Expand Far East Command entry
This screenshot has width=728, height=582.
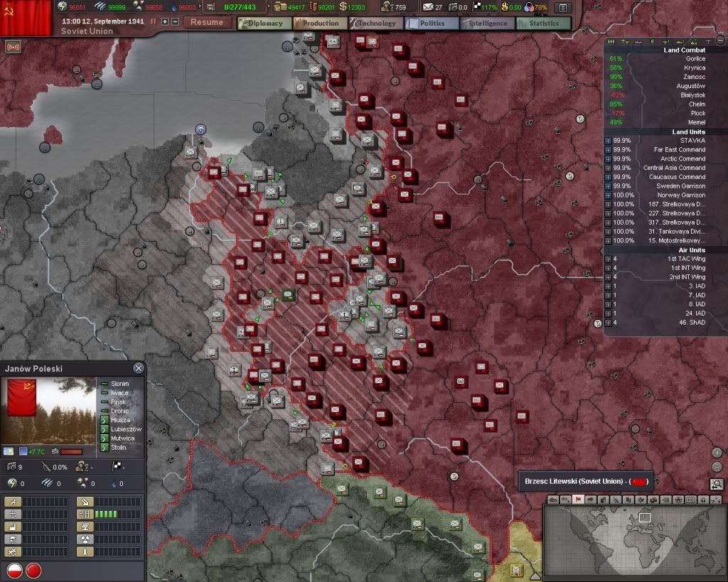click(x=608, y=150)
